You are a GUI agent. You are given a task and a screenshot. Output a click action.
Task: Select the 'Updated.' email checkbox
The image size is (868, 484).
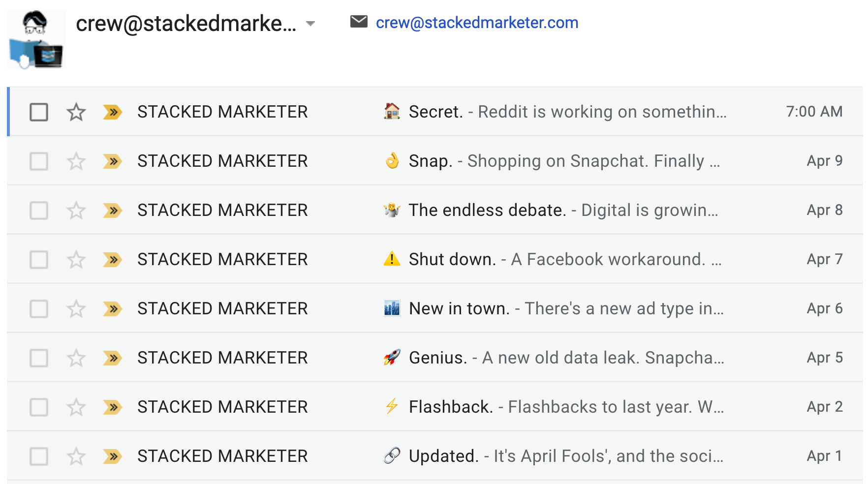(39, 456)
